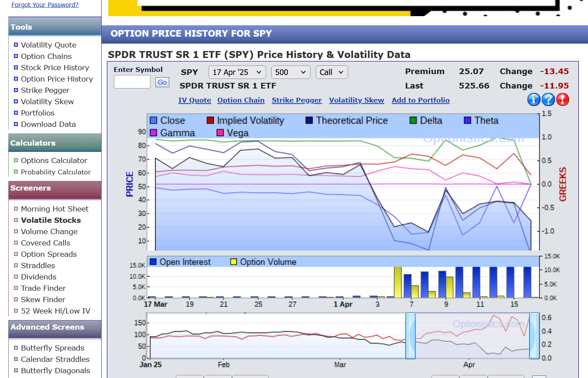This screenshot has width=588, height=378.
Task: Click the Tools section header
Action: 55,27
